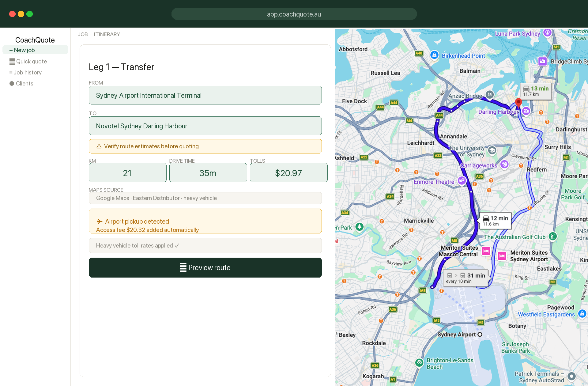Viewport: 588px width, 386px height.
Task: Click the Balmain map label
Action: pos(470,71)
